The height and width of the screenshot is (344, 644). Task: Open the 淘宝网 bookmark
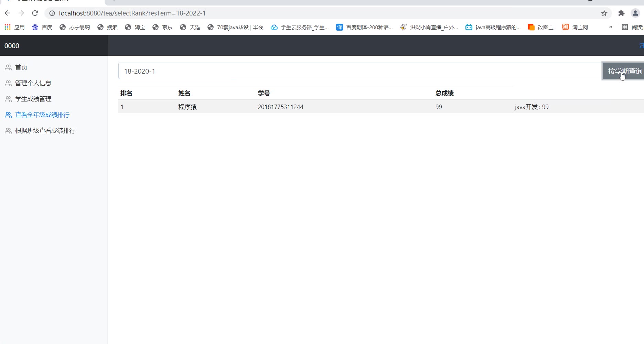coord(575,27)
